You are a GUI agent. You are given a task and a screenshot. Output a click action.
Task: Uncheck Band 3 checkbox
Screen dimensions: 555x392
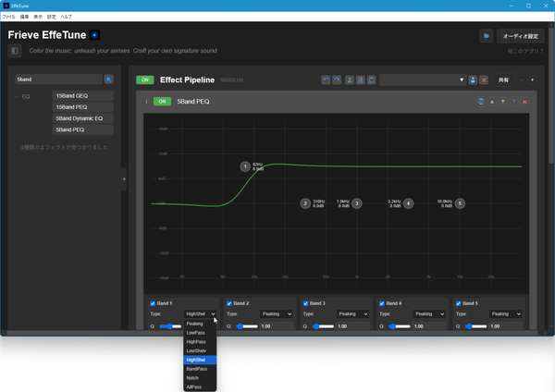coord(306,303)
